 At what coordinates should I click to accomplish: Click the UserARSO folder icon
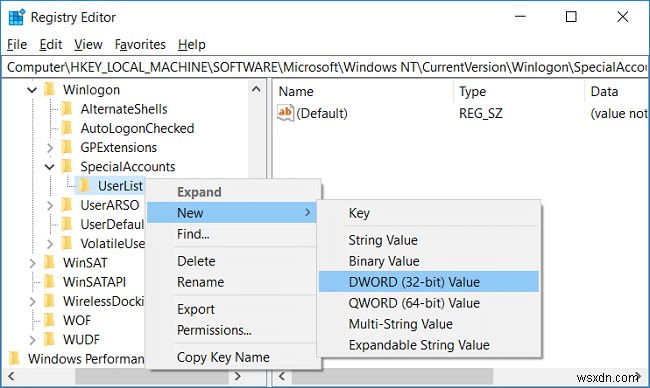(x=67, y=205)
